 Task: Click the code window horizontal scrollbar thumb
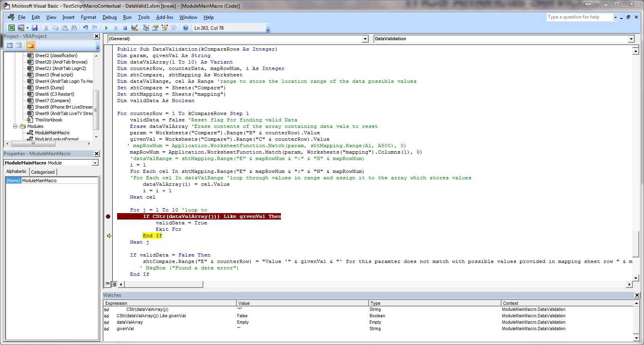[163, 284]
